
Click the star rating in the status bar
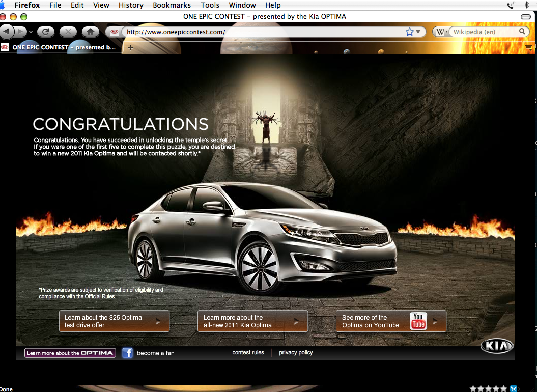point(488,388)
